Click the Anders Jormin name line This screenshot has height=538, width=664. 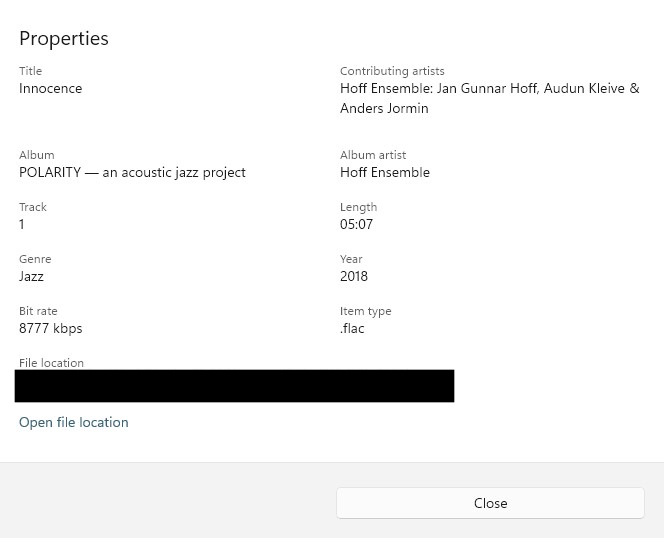tap(384, 108)
